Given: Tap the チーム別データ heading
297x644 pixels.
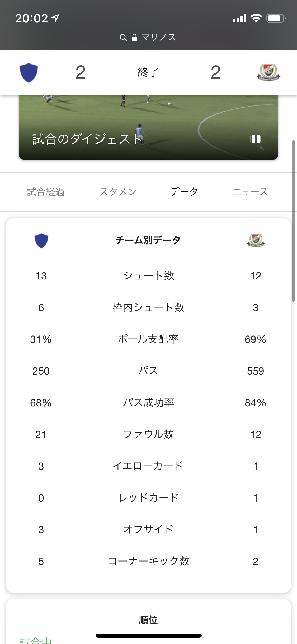Looking at the screenshot, I should [148, 240].
